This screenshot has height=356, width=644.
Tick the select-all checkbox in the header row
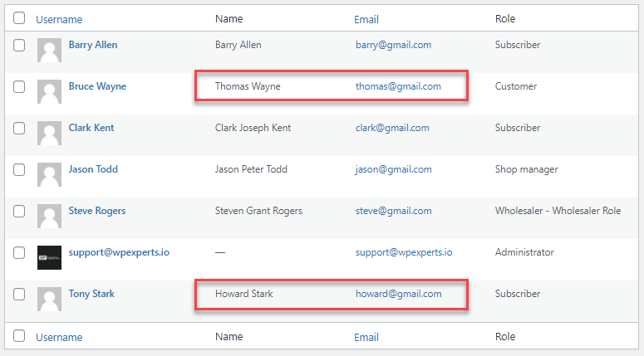point(19,18)
